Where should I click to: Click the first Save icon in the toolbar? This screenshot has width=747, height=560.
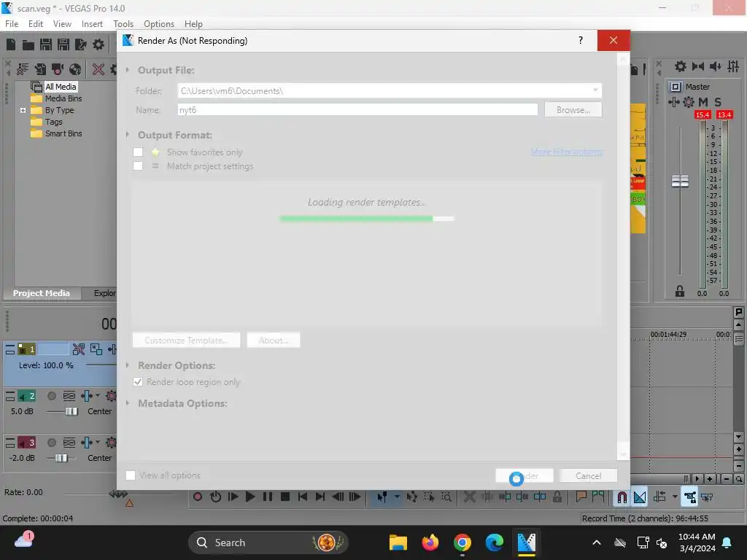46,44
